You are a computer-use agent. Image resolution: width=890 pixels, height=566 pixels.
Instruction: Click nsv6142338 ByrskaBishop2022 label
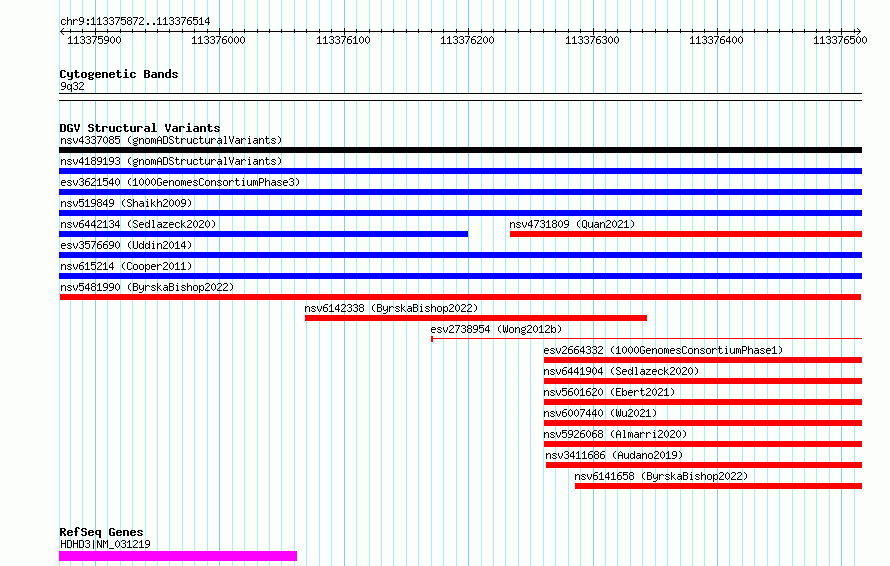point(391,308)
